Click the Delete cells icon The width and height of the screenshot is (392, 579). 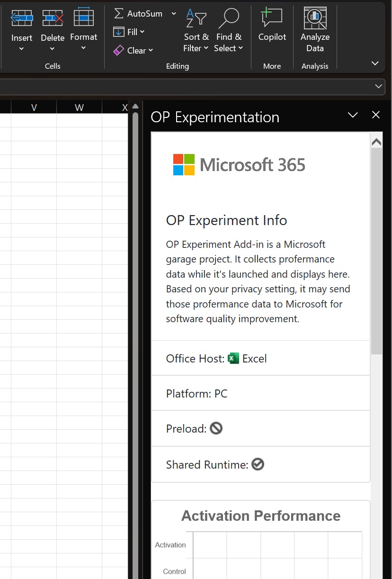[x=53, y=18]
